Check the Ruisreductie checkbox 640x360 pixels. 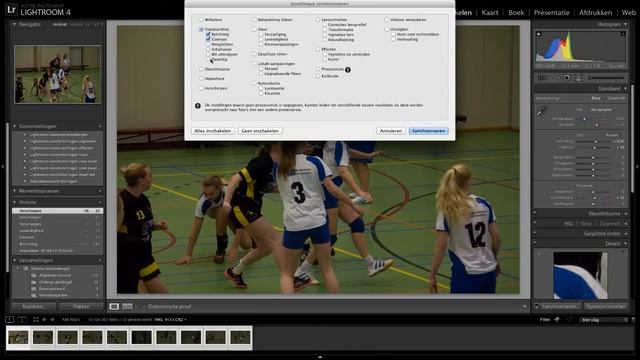click(x=254, y=83)
